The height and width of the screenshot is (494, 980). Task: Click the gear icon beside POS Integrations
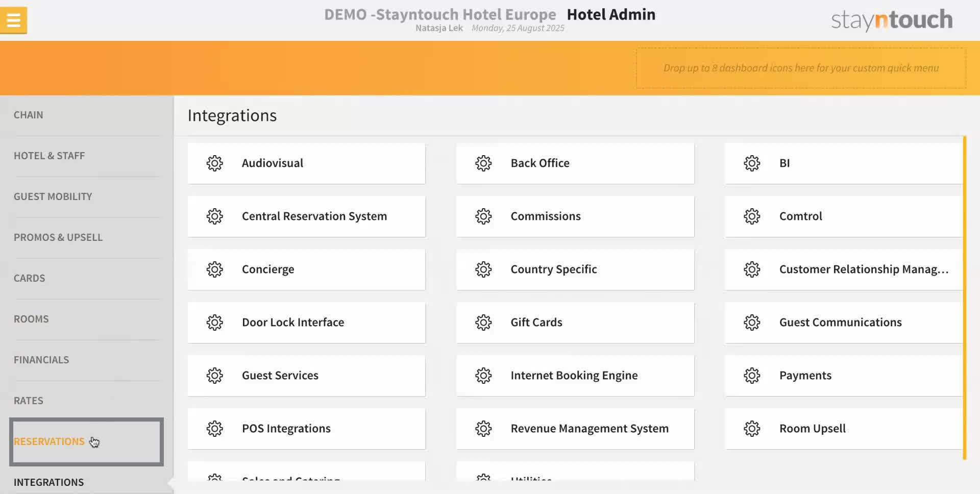214,429
